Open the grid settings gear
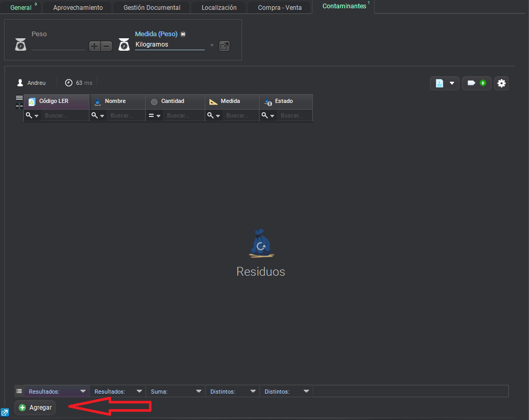 (501, 83)
